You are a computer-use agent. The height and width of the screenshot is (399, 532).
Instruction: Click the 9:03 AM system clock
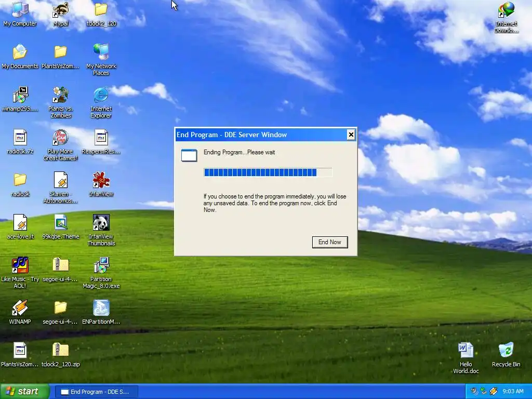(x=513, y=392)
